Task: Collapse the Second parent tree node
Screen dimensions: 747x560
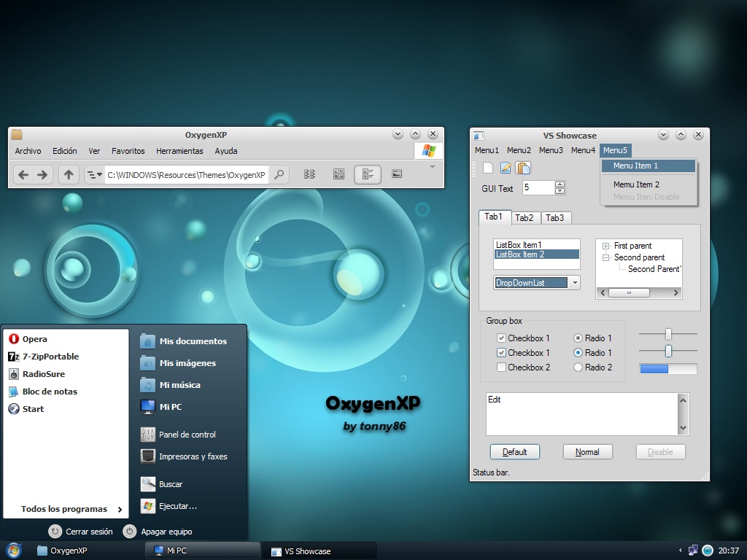Action: [x=605, y=257]
